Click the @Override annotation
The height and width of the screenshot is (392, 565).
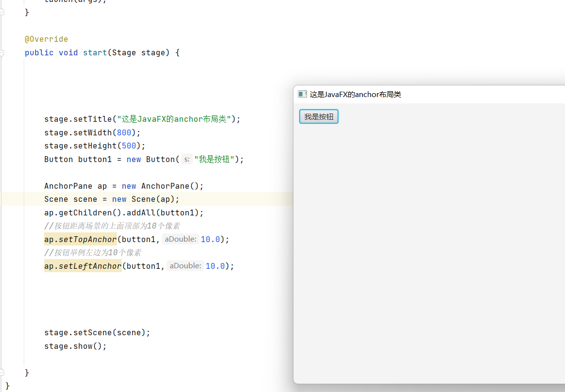tap(46, 39)
